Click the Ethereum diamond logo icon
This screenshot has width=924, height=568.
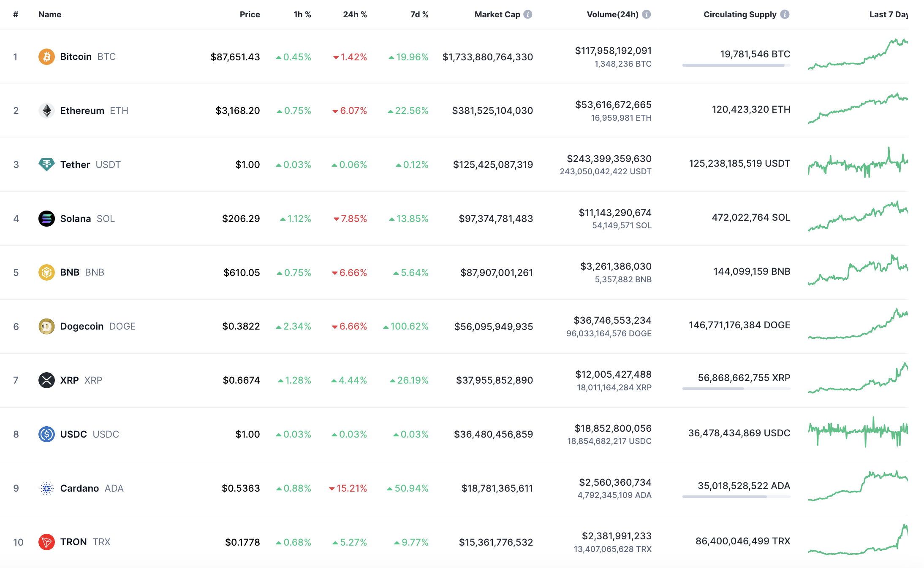[46, 111]
